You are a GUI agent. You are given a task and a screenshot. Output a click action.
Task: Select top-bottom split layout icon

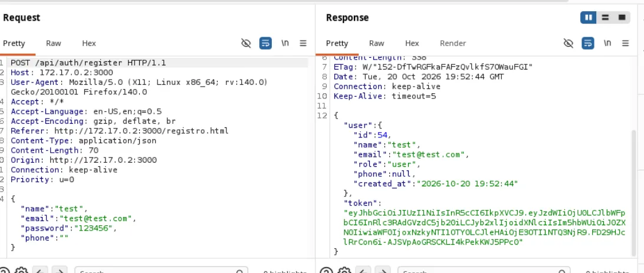click(x=605, y=18)
